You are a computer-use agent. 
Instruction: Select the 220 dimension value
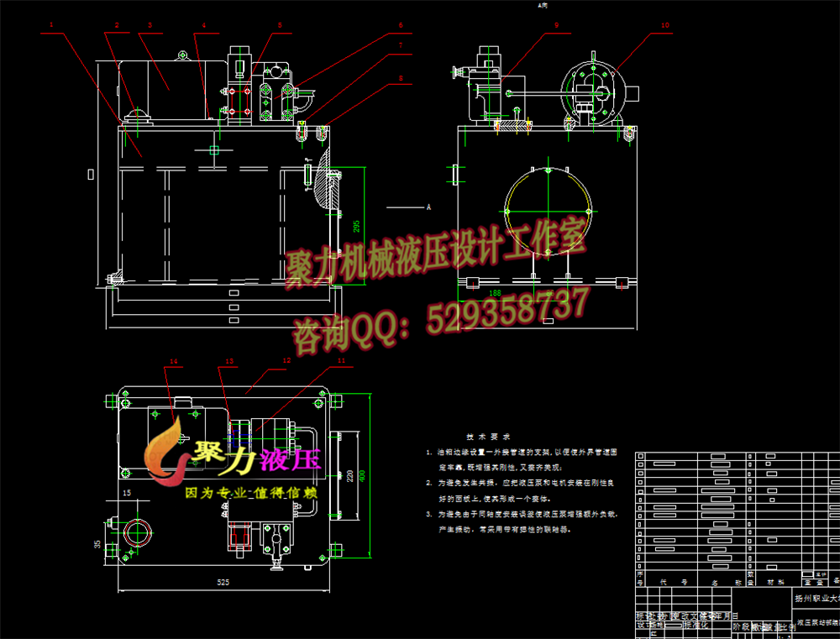[x=349, y=475]
